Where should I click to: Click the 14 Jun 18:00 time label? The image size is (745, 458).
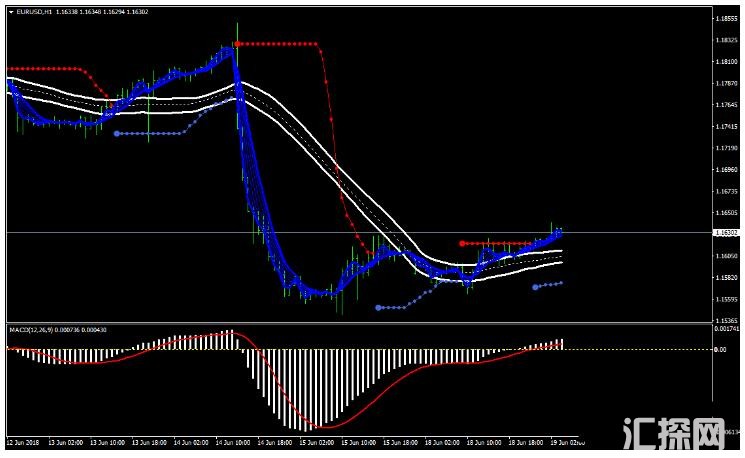(275, 442)
